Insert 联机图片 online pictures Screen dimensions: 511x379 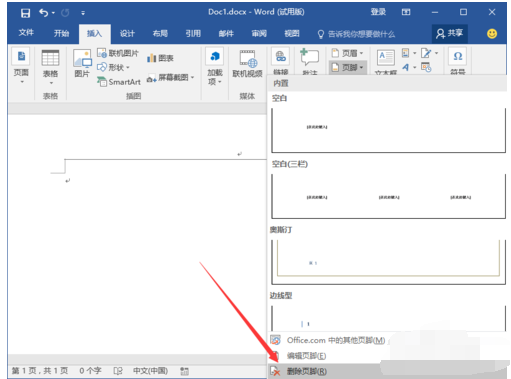click(x=118, y=53)
